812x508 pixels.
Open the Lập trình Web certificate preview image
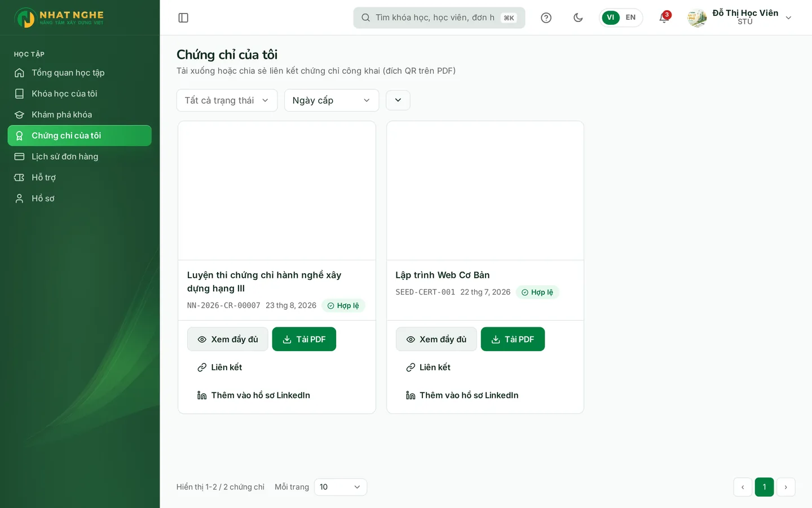pyautogui.click(x=485, y=191)
